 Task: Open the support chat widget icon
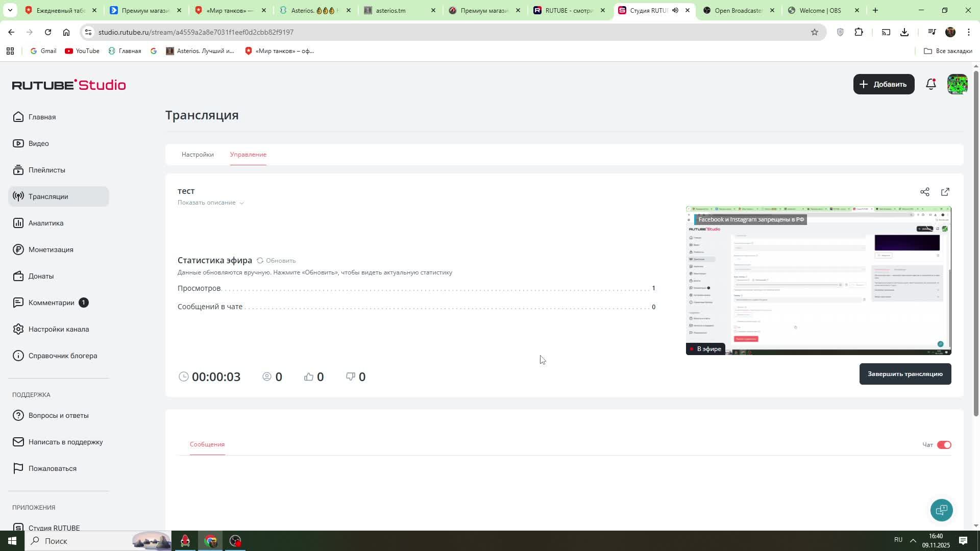pyautogui.click(x=941, y=510)
